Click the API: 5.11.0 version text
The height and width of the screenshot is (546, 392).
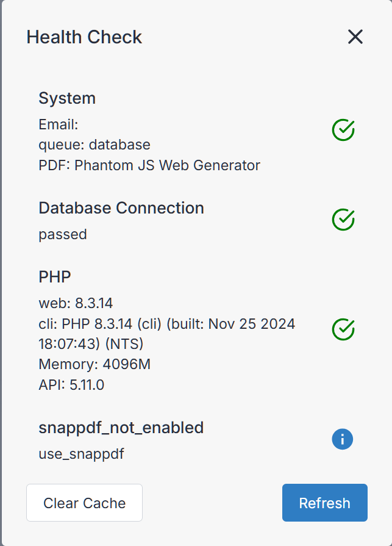(71, 385)
